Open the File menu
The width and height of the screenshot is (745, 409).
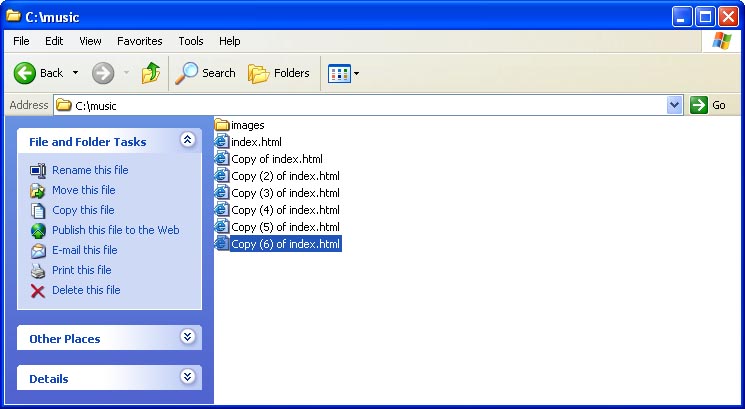[21, 41]
